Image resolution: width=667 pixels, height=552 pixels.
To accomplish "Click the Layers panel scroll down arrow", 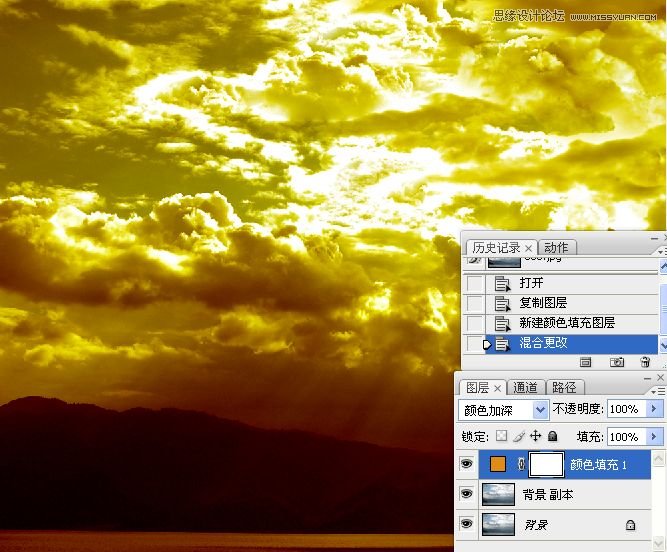I will pyautogui.click(x=658, y=543).
